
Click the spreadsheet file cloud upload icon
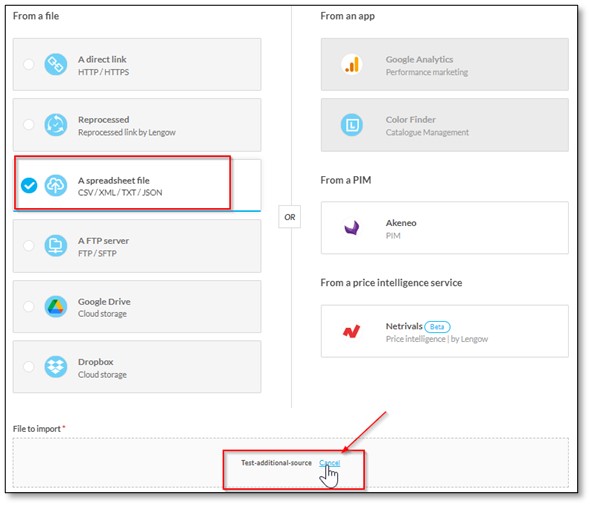56,186
